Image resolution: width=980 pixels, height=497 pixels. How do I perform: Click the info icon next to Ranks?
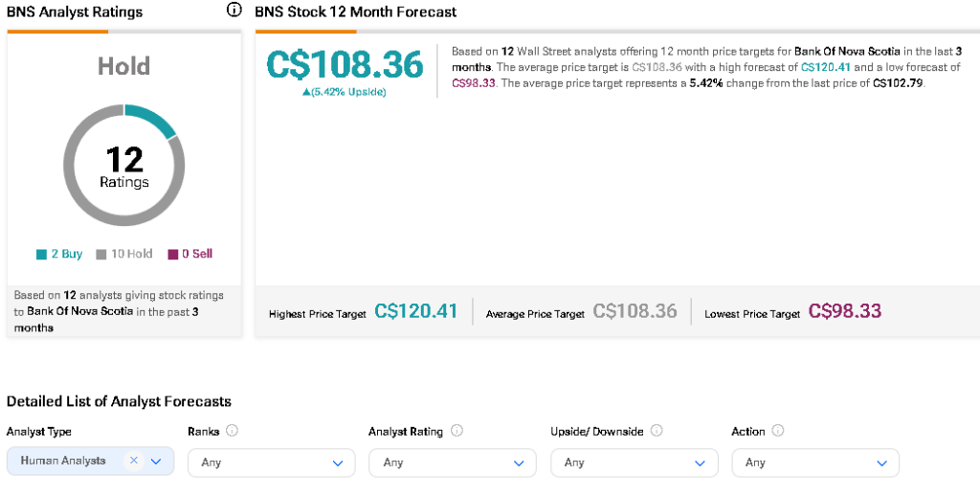tap(233, 431)
